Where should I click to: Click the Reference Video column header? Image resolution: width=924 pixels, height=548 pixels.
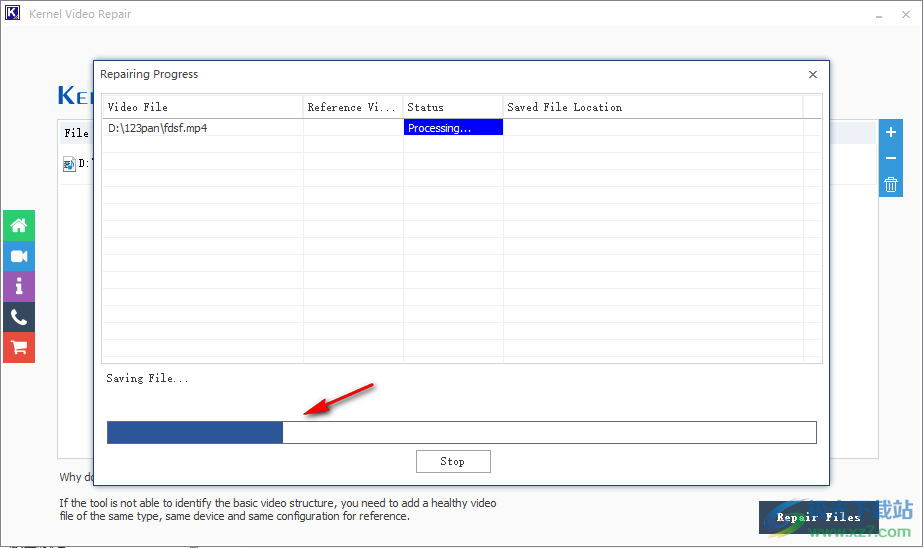tap(352, 107)
